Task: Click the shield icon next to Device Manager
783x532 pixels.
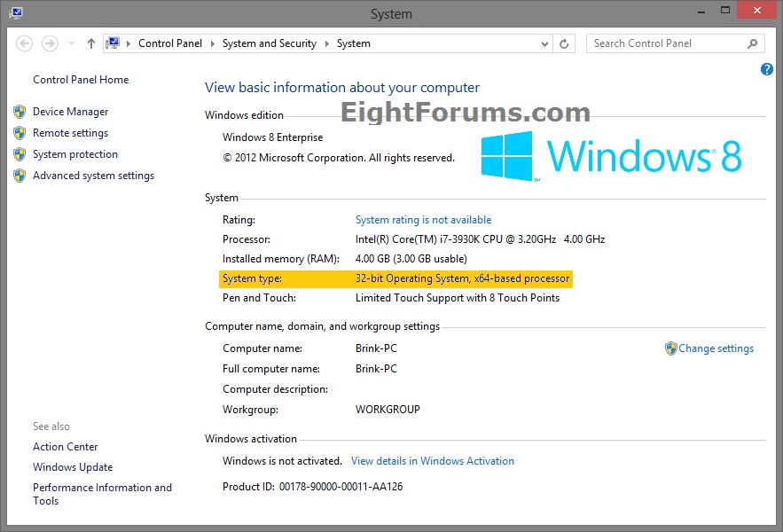Action: coord(20,112)
